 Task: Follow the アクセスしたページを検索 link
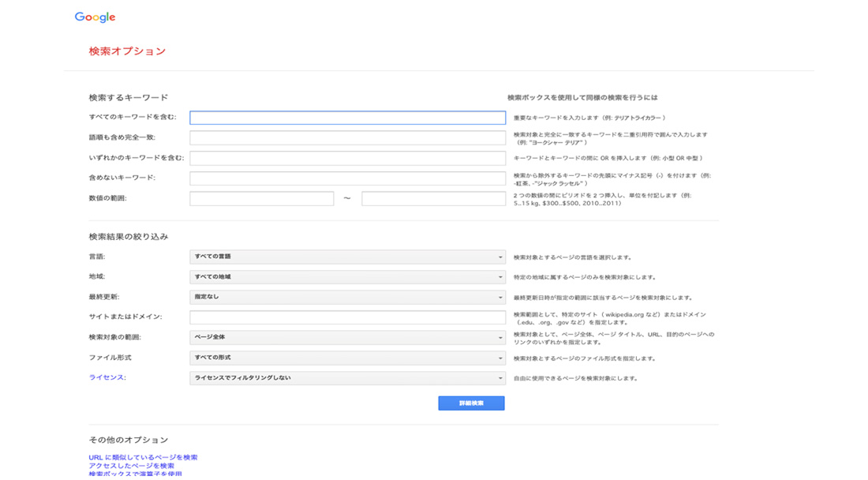pos(131,467)
